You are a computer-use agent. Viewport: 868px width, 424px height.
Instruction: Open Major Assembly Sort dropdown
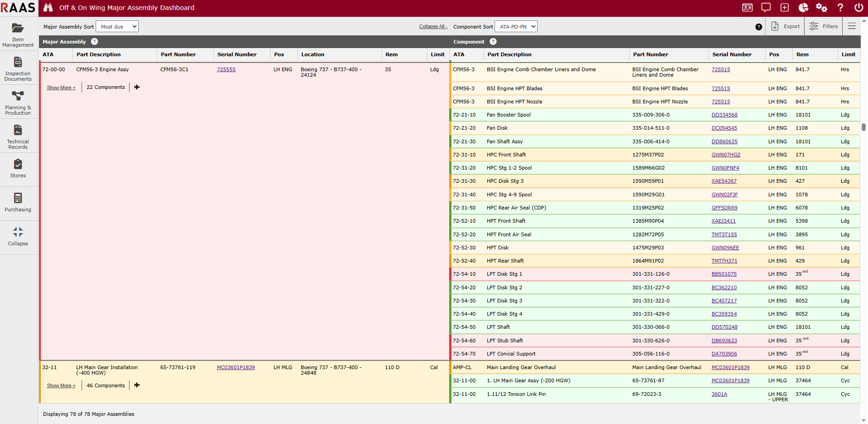(x=117, y=27)
